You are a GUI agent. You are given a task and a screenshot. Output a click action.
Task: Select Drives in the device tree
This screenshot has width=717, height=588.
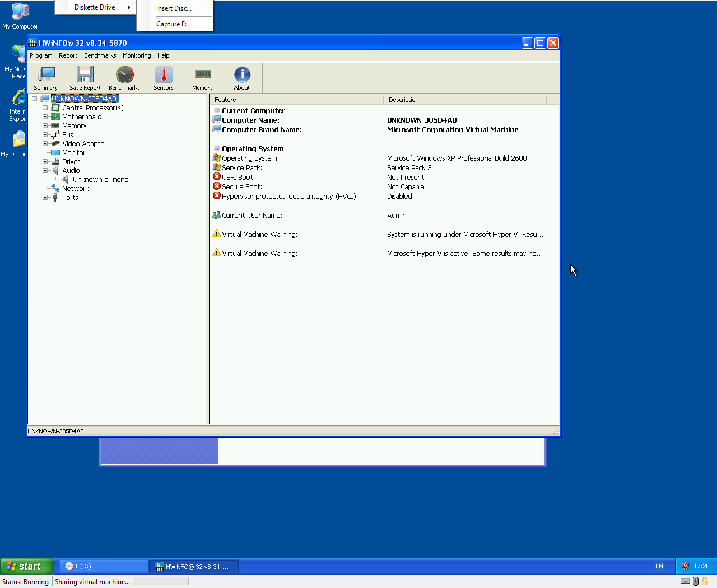tap(71, 162)
